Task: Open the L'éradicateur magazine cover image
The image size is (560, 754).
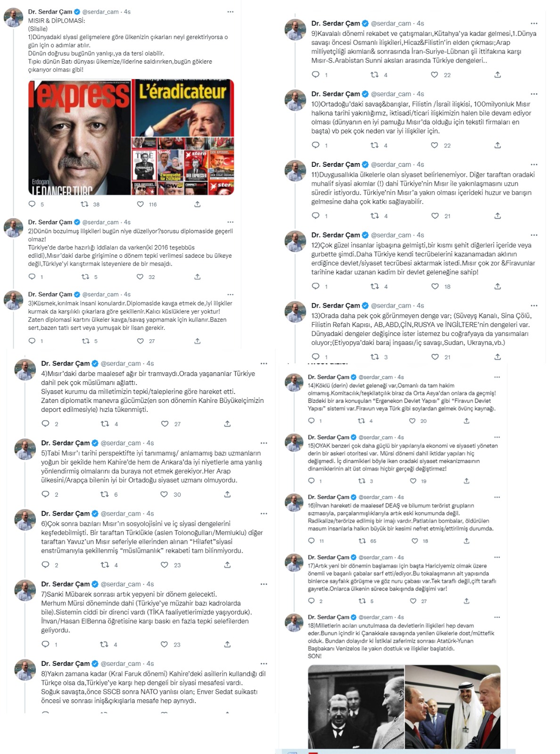Action: pos(183,108)
